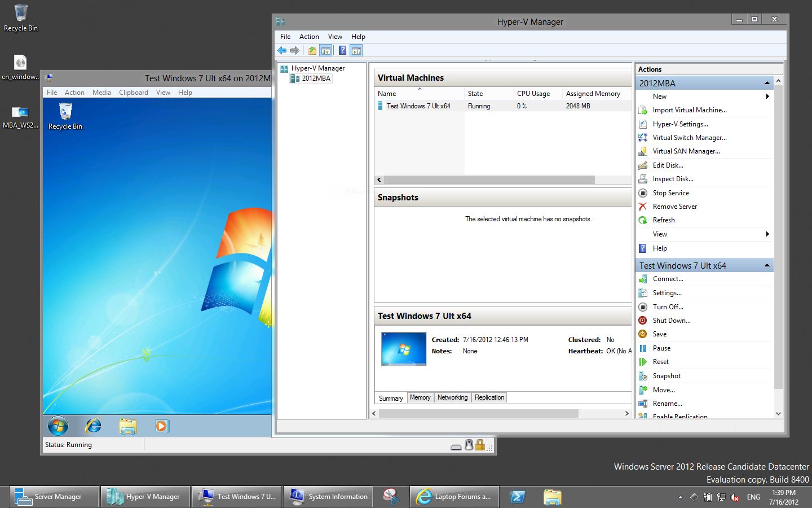812x508 pixels.
Task: Collapse the 2012MBA actions section
Action: [x=767, y=83]
